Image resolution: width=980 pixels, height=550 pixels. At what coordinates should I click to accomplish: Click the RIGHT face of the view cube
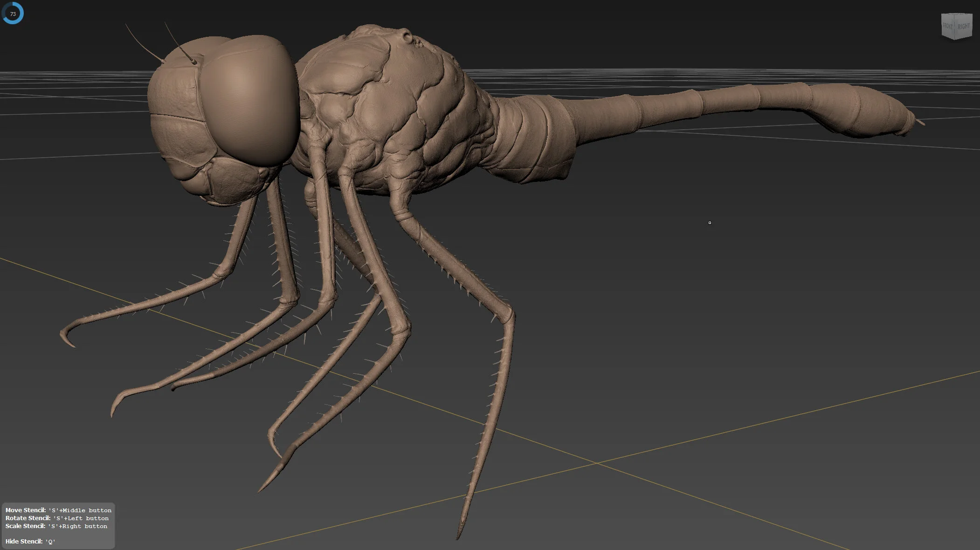[x=964, y=26]
